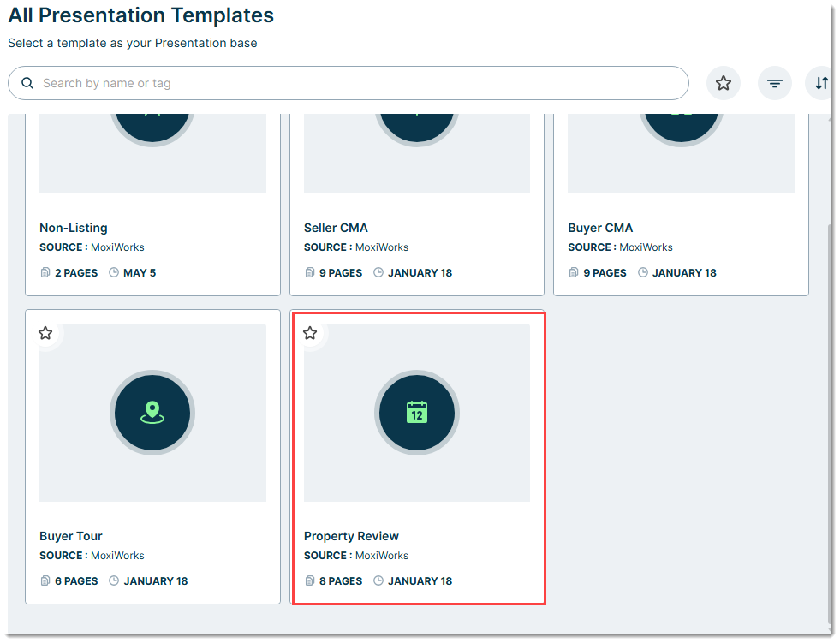Favorite the Property Review template star

coord(310,333)
